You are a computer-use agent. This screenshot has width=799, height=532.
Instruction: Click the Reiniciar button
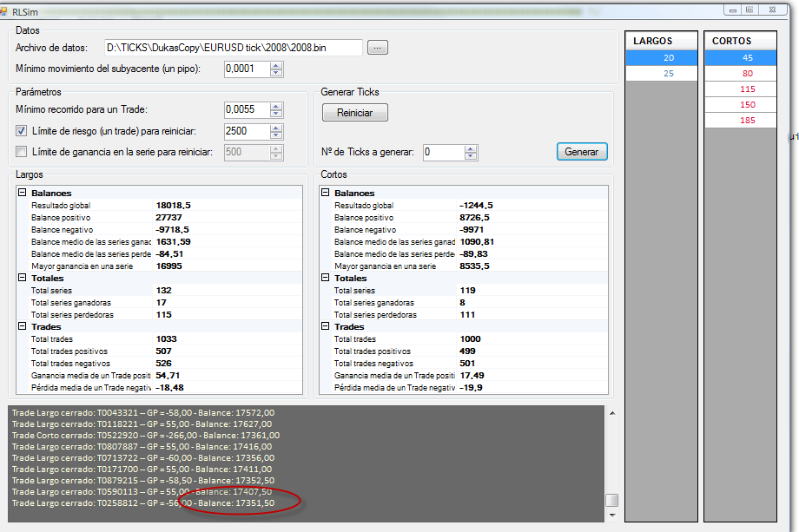click(354, 113)
